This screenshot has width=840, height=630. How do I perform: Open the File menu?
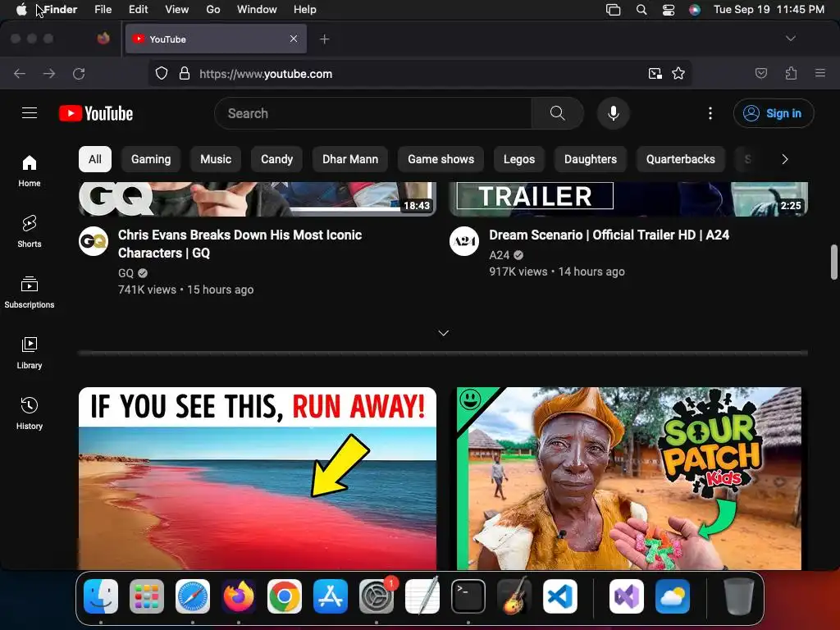[x=103, y=9]
